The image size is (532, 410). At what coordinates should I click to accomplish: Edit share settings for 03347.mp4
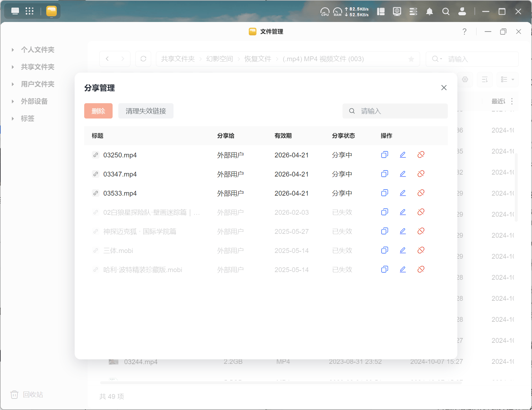click(403, 174)
